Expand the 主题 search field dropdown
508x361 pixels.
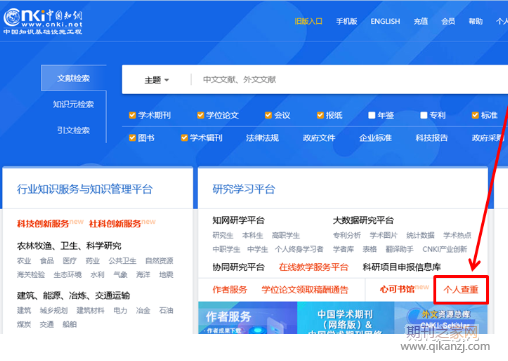tap(156, 80)
